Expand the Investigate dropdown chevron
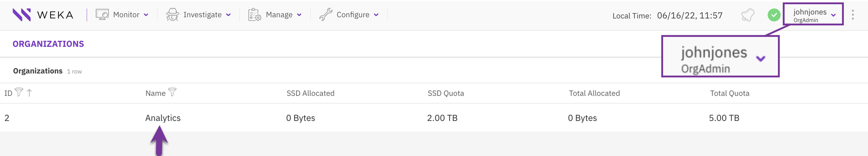Screen dimensions: 868x156 click(x=228, y=15)
